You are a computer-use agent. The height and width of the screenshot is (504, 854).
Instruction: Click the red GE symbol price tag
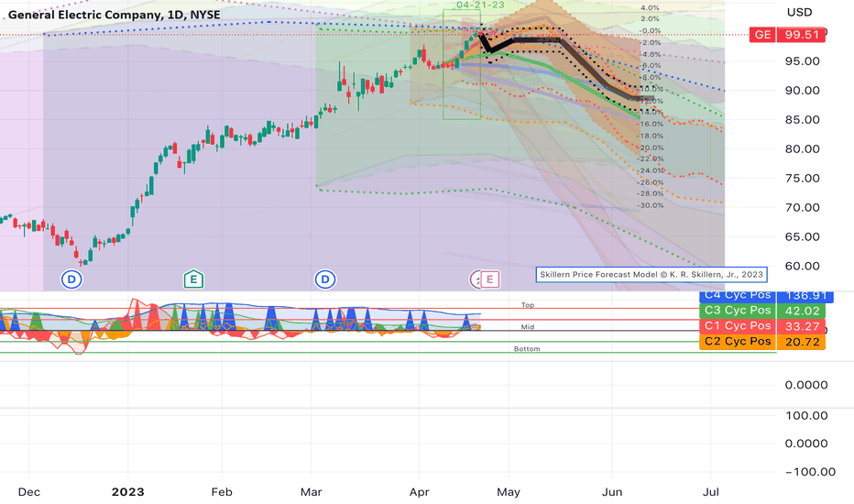(x=762, y=34)
